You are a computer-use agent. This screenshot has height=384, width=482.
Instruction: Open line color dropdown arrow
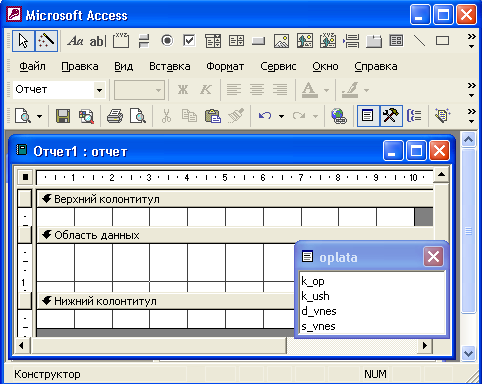tap(366, 90)
